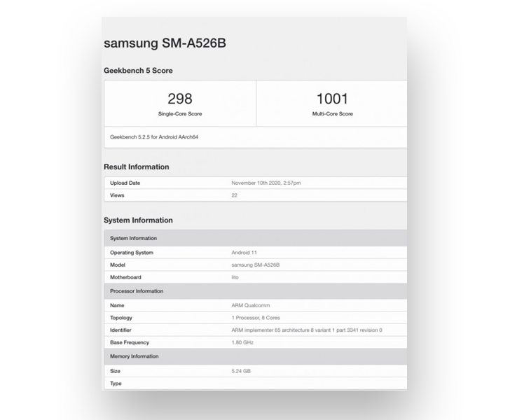The image size is (510, 420).
Task: Click the 298 single-core score value
Action: pyautogui.click(x=180, y=99)
